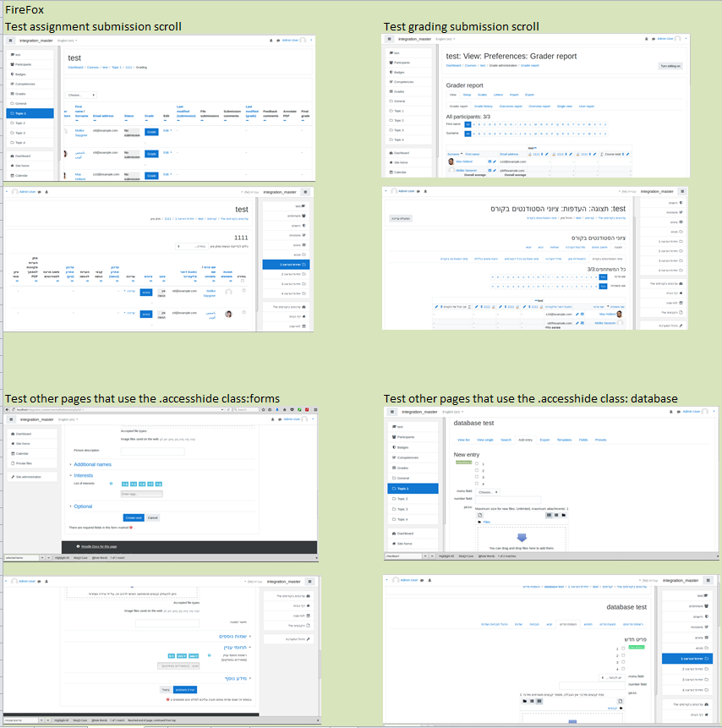The image size is (722, 728).
Task: Toggle Moodle nav drawer button in English forms screenshot
Action: [x=11, y=419]
